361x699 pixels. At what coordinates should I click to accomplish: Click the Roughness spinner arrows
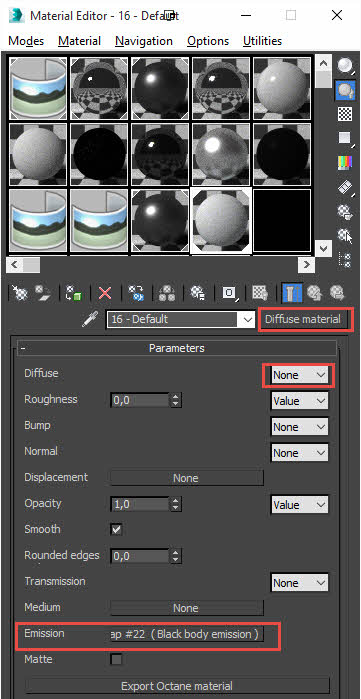[x=176, y=401]
